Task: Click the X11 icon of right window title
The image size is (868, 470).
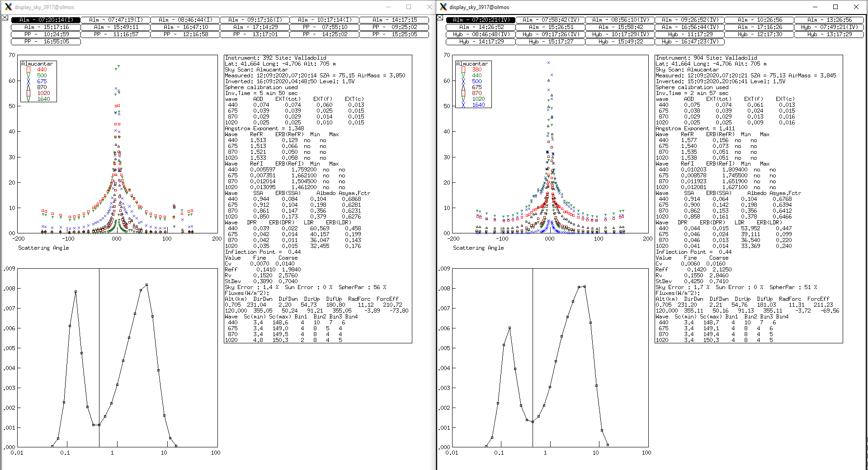Action: pos(443,7)
